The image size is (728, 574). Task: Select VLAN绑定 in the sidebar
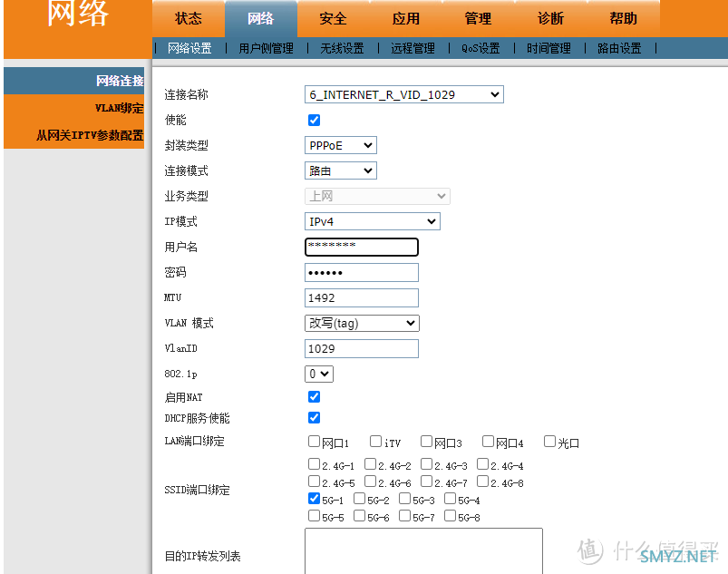point(73,108)
